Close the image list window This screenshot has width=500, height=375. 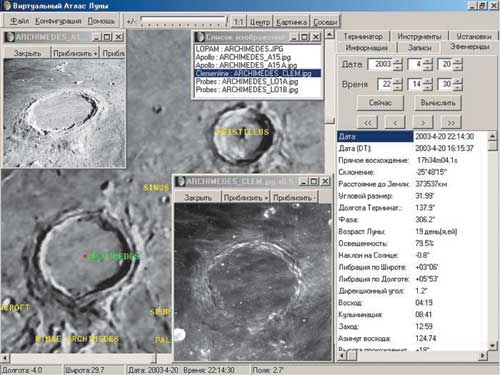[316, 37]
